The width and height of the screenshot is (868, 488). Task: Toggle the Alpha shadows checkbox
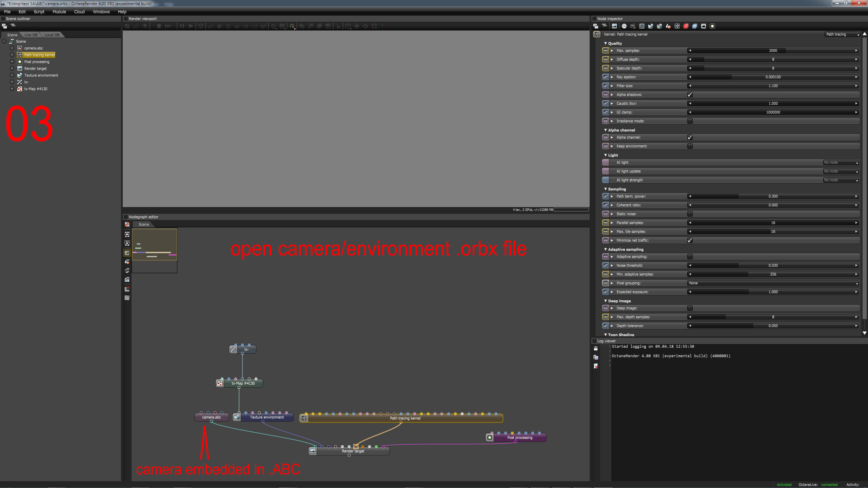(x=690, y=95)
